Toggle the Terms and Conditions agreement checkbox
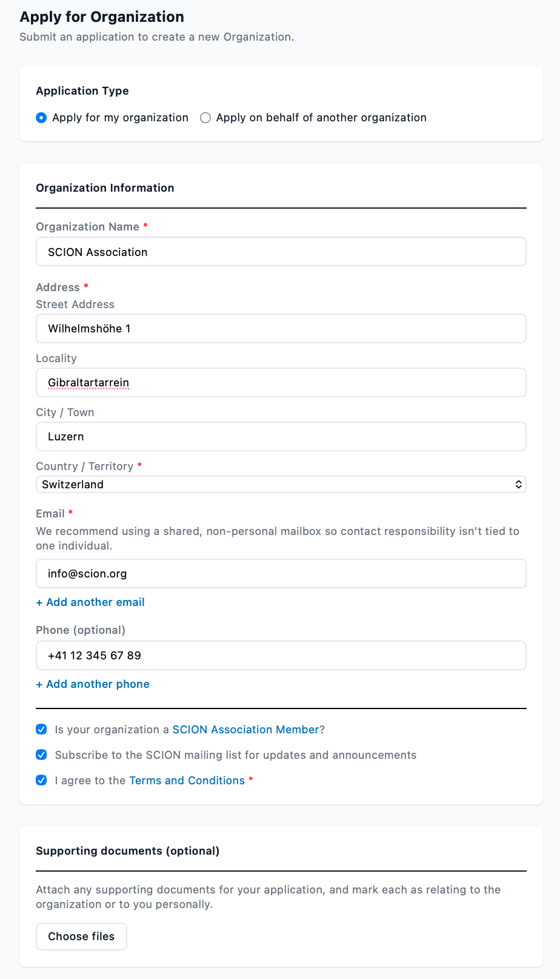 [41, 780]
